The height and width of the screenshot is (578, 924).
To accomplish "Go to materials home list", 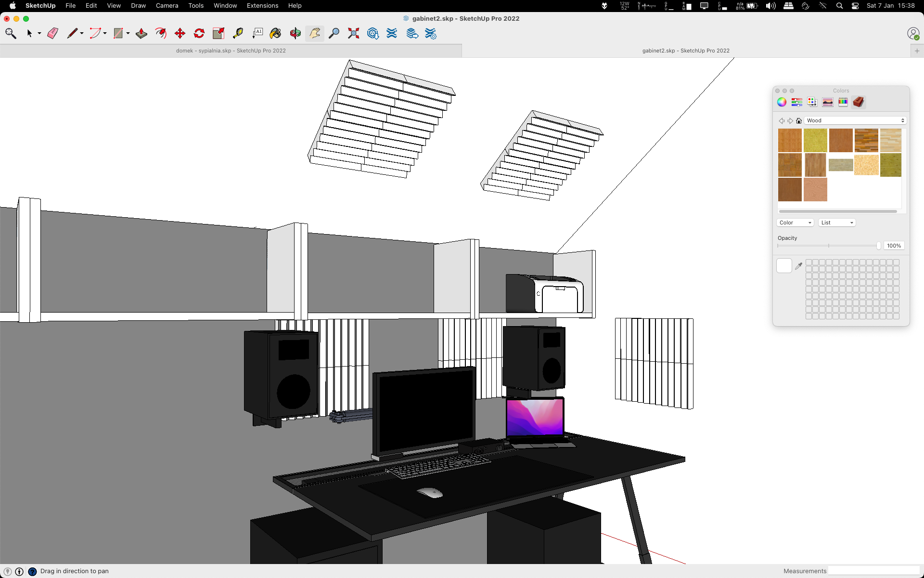I will point(799,121).
